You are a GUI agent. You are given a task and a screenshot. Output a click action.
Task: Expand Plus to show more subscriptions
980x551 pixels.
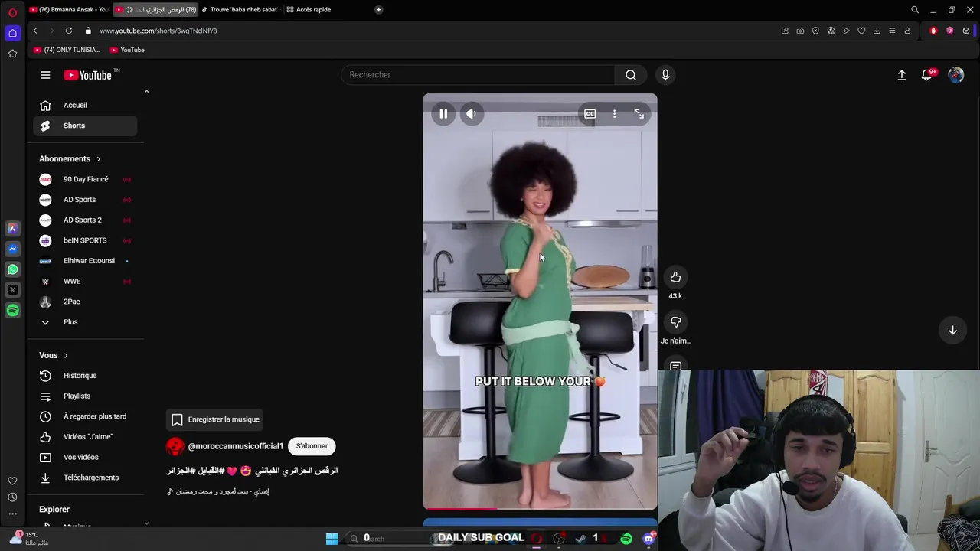[x=85, y=322]
